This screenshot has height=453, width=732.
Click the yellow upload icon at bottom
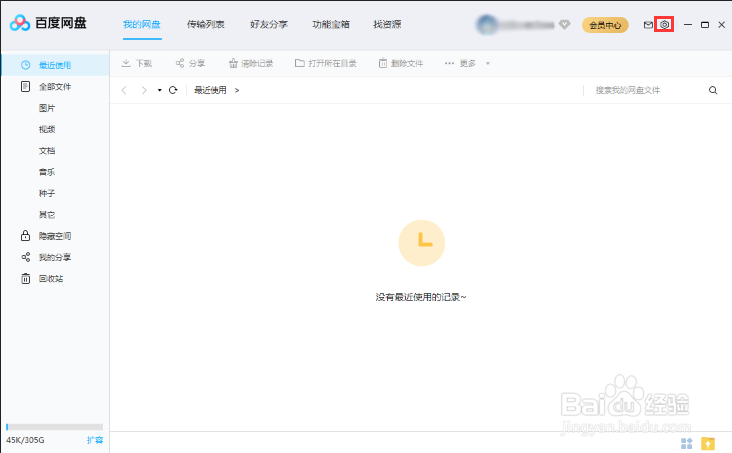708,443
